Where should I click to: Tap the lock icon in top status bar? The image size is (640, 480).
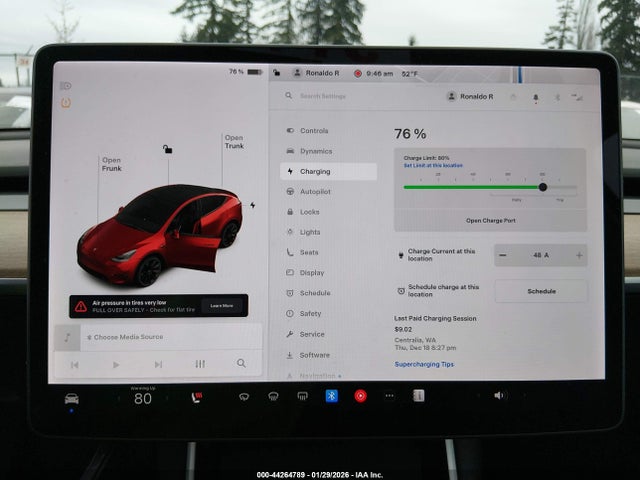pyautogui.click(x=276, y=73)
